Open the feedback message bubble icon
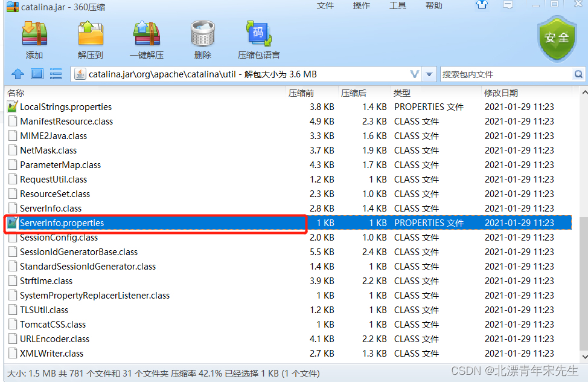This screenshot has height=382, width=588. (x=508, y=6)
